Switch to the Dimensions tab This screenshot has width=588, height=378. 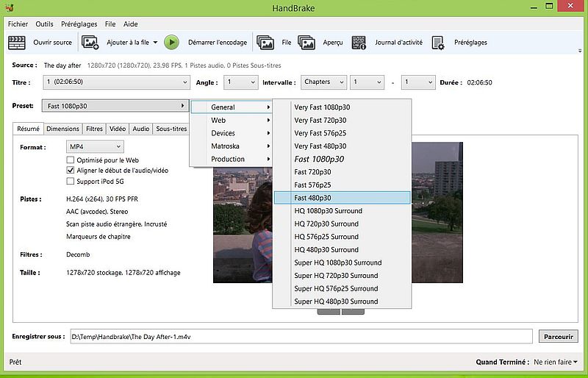[x=62, y=129]
